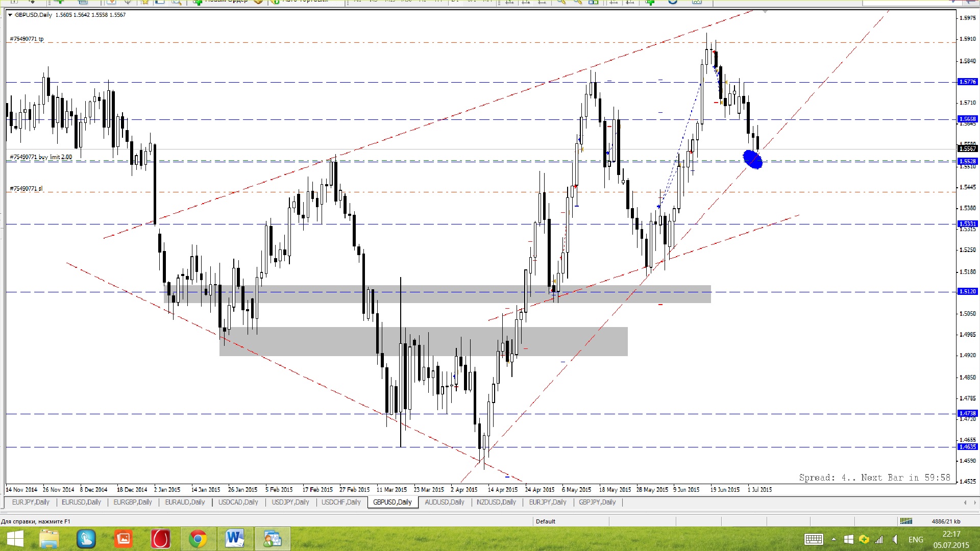Expand the GBPUSD,Daily chart title triangle
Viewport: 980px width, 551px height.
(x=10, y=15)
